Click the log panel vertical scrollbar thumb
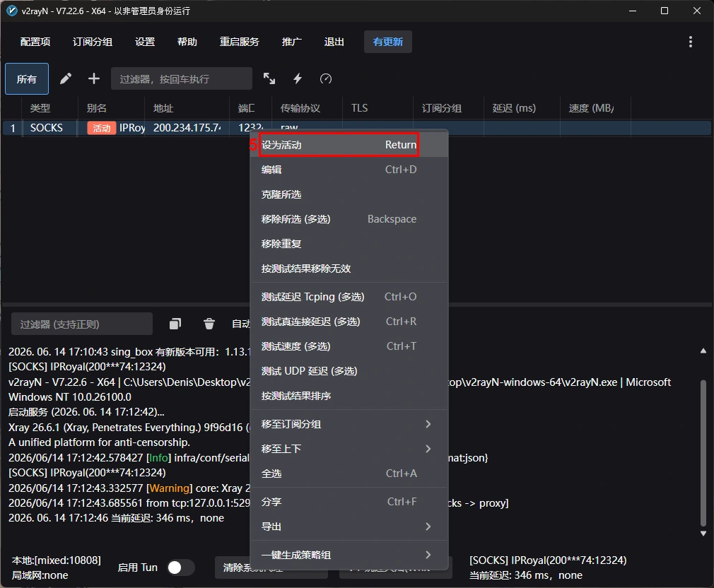 (703, 453)
